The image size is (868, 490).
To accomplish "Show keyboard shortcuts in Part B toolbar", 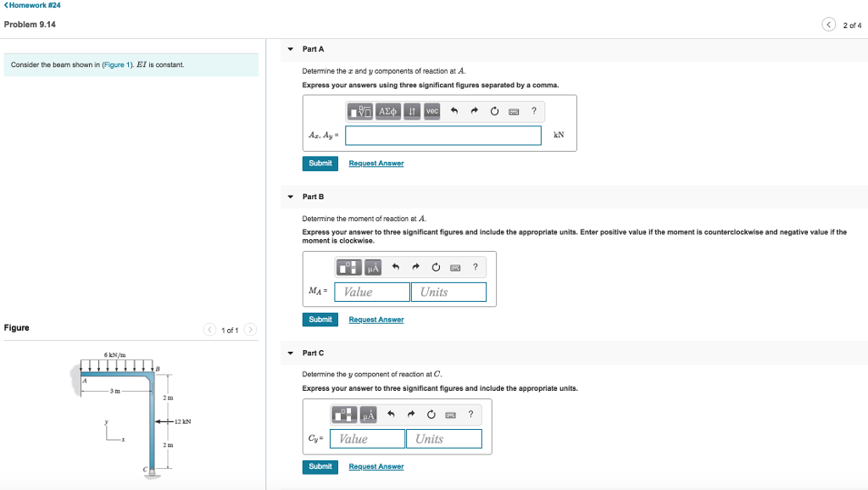I will coord(455,268).
